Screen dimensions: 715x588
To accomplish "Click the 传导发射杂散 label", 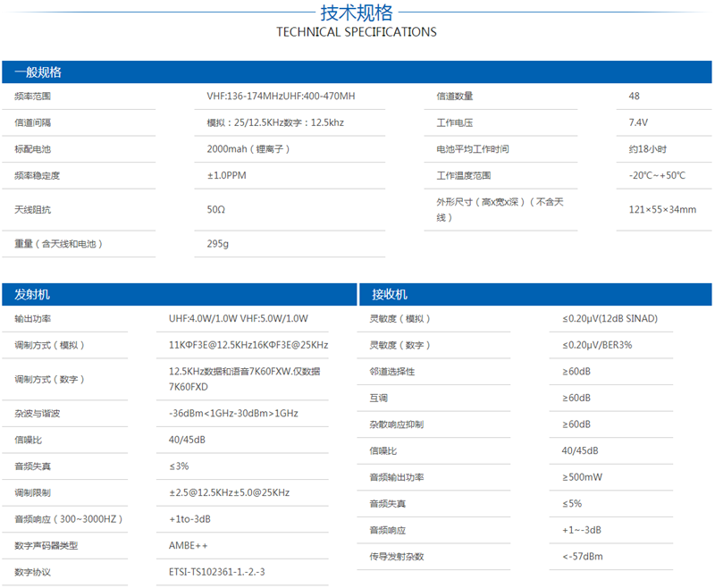I will [397, 557].
